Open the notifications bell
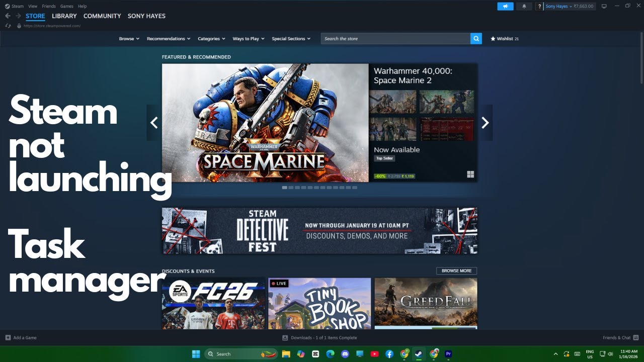 [x=524, y=7]
